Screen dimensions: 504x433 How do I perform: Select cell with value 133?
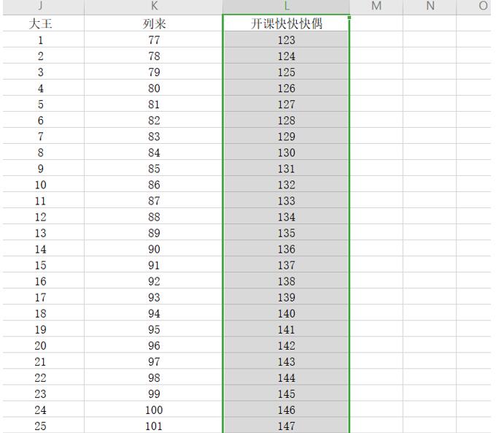coord(286,201)
